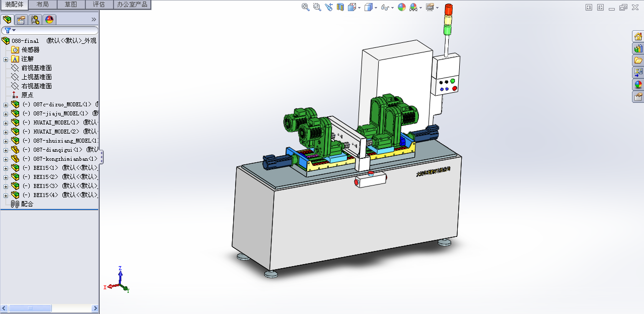Open View Settings dropdown arrow

[x=437, y=8]
